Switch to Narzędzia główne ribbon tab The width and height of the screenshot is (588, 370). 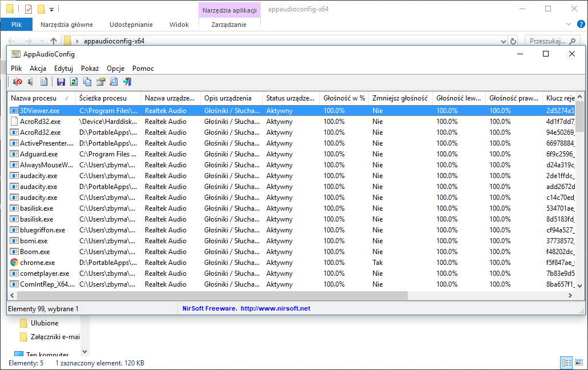[67, 25]
